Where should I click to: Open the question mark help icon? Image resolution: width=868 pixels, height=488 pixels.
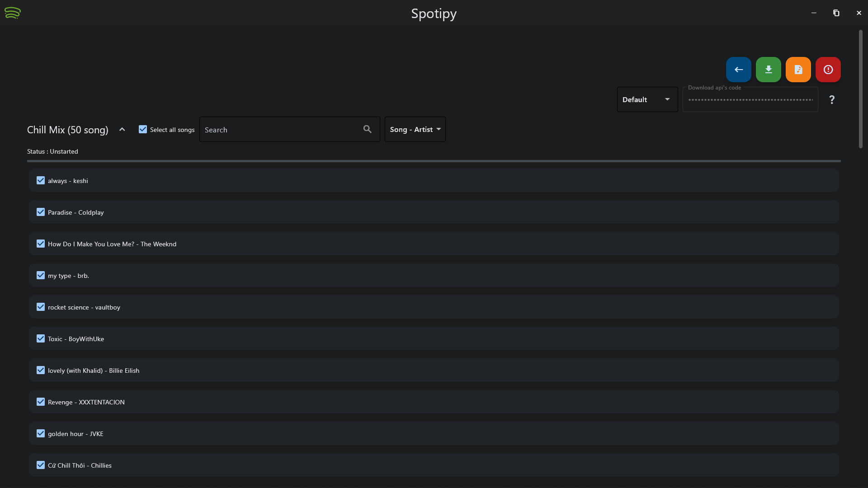(x=831, y=99)
